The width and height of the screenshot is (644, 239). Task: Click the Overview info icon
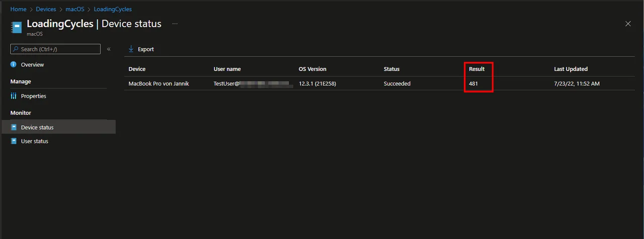(x=14, y=64)
